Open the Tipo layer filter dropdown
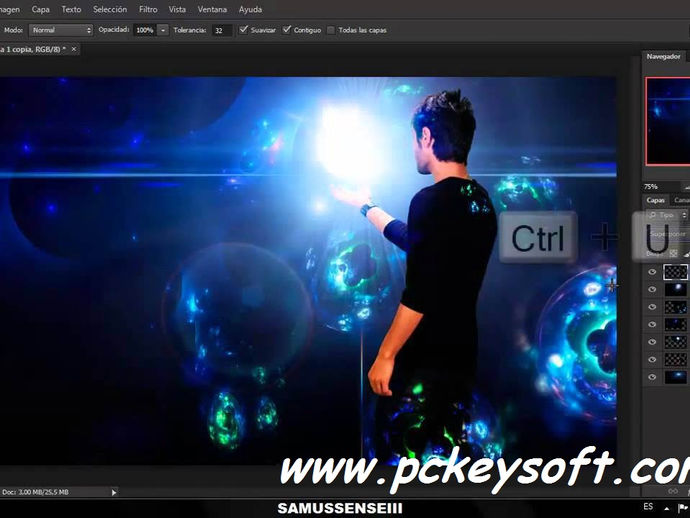This screenshot has height=518, width=690. (x=667, y=215)
